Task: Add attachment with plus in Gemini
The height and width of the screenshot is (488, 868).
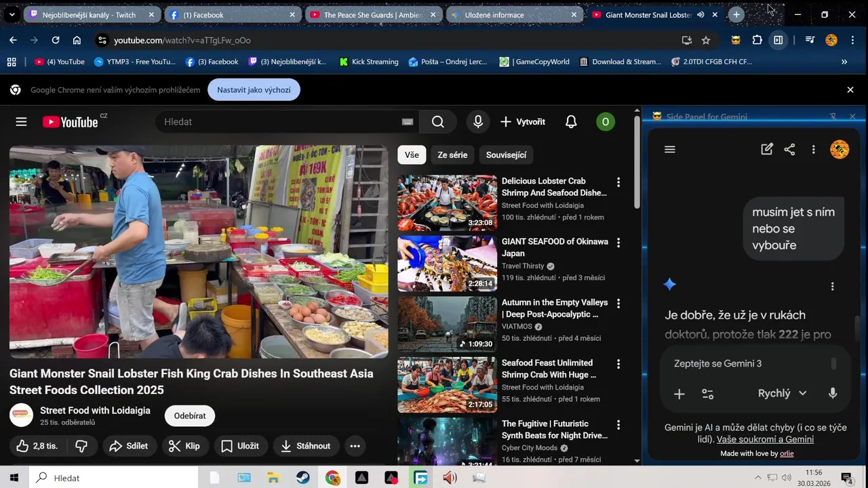Action: [x=679, y=394]
